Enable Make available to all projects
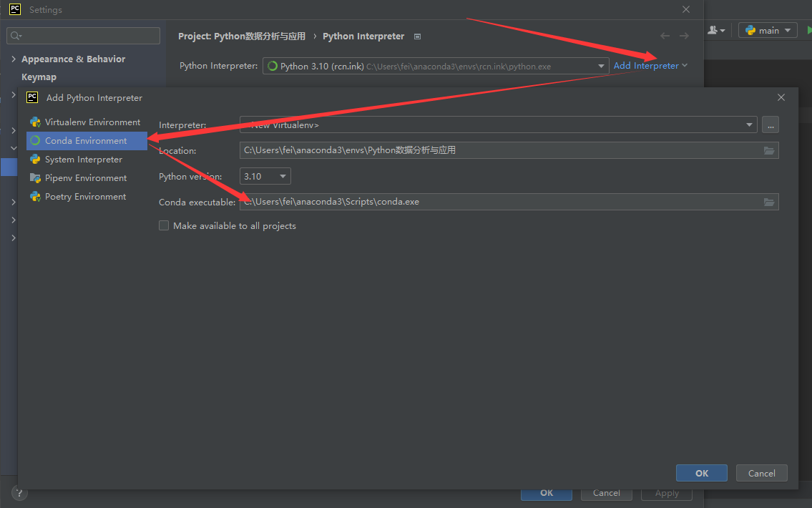812x508 pixels. pos(164,226)
